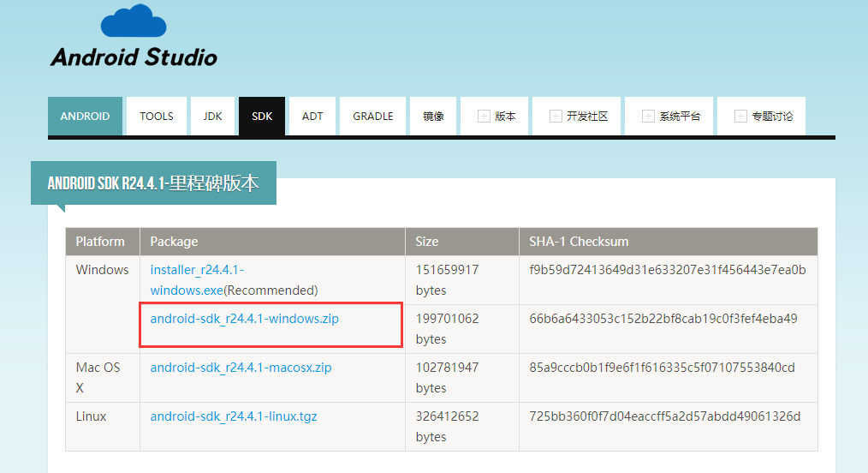This screenshot has width=868, height=473.
Task: Click the plus icon beside 版本
Action: click(484, 117)
